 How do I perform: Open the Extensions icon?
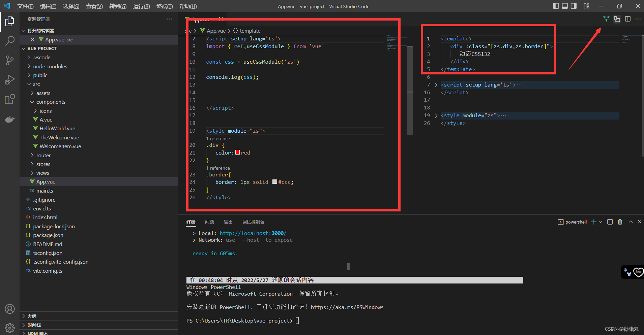click(x=10, y=99)
